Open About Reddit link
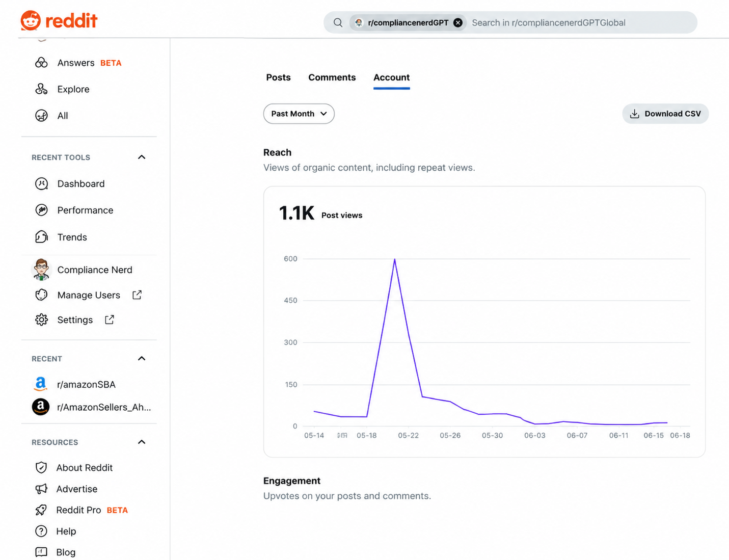 85,467
